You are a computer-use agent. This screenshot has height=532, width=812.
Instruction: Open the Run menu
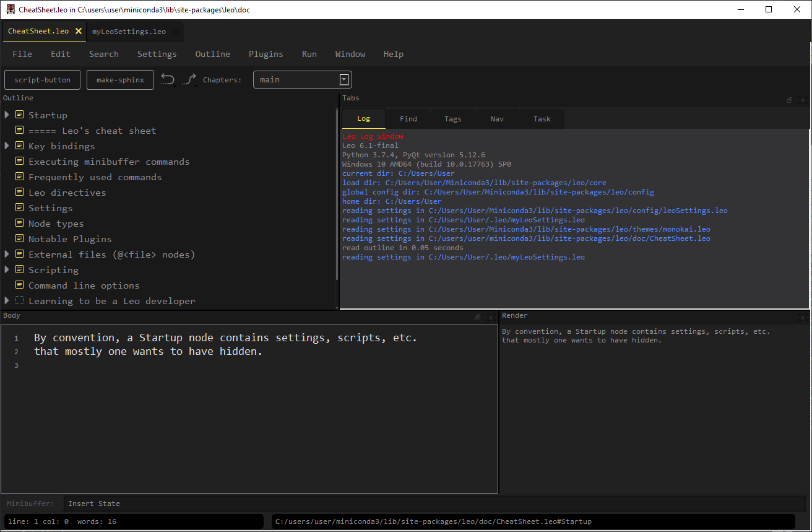point(309,54)
